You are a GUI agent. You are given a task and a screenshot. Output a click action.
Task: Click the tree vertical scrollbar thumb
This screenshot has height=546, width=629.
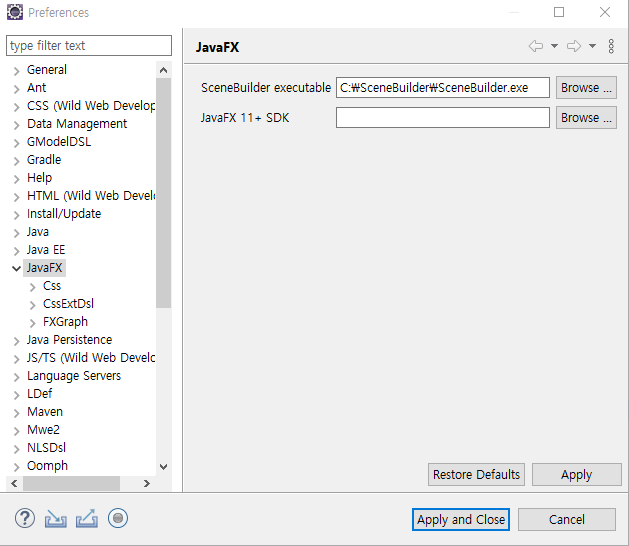tap(163, 193)
